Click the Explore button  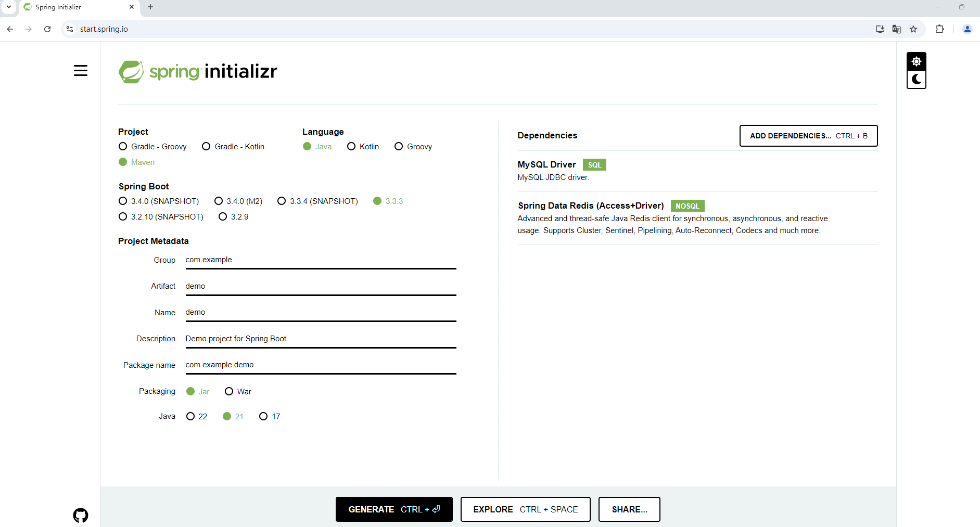(x=525, y=509)
